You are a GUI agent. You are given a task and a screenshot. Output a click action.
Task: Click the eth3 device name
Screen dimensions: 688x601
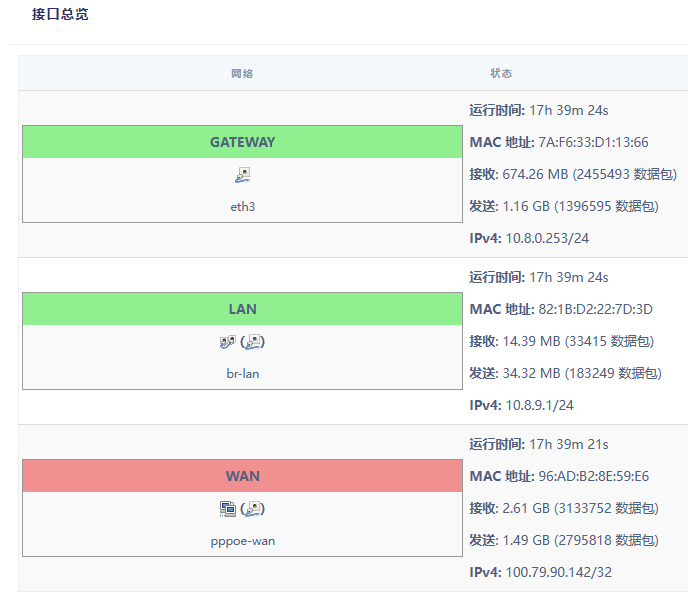243,207
